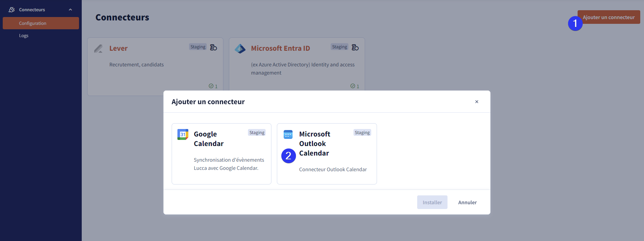The width and height of the screenshot is (644, 241).
Task: Click the check status icon on Entra ID card
Action: tap(352, 86)
